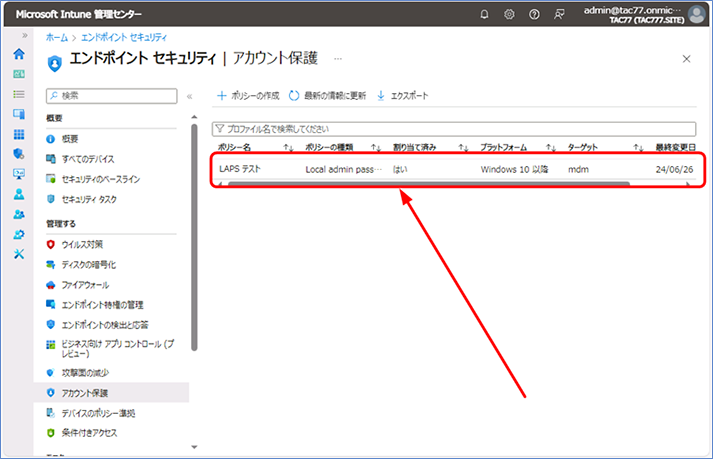This screenshot has height=459, width=713.
Task: Close the アカウント保護 blade
Action: (687, 59)
